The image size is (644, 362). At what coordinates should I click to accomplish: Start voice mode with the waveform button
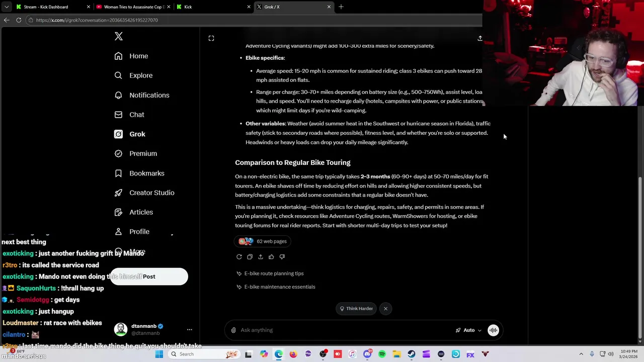(493, 330)
